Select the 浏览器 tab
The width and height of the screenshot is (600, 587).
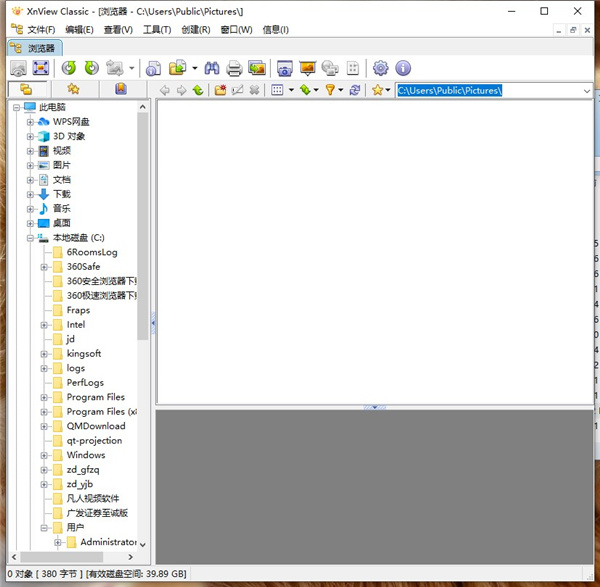tap(35, 48)
